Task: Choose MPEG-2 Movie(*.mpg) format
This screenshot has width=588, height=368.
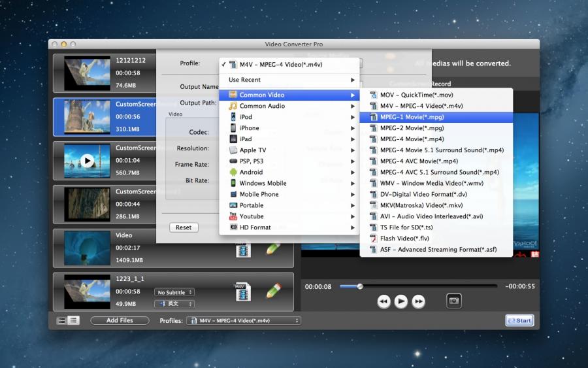Action: [436, 128]
